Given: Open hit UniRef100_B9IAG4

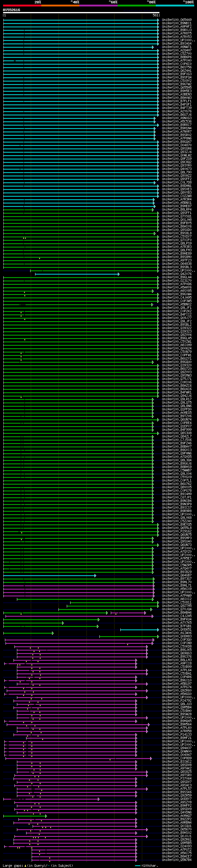Looking at the screenshot, I should point(177,43).
